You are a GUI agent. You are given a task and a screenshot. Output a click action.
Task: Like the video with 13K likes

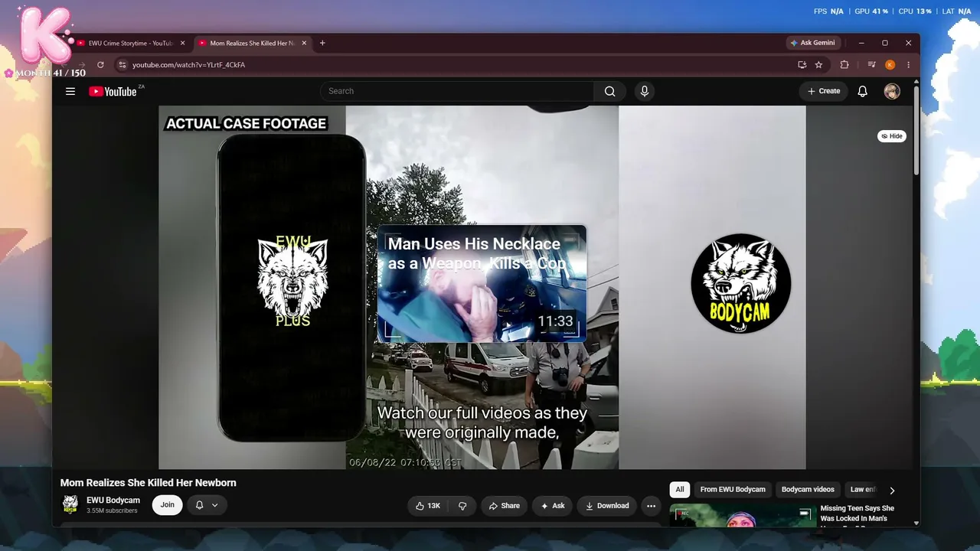[x=428, y=506]
